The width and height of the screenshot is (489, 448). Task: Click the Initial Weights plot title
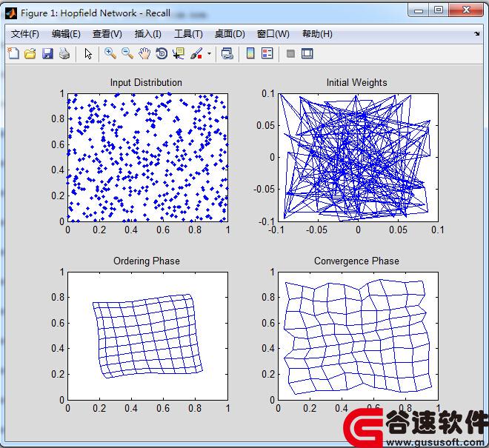pos(357,83)
